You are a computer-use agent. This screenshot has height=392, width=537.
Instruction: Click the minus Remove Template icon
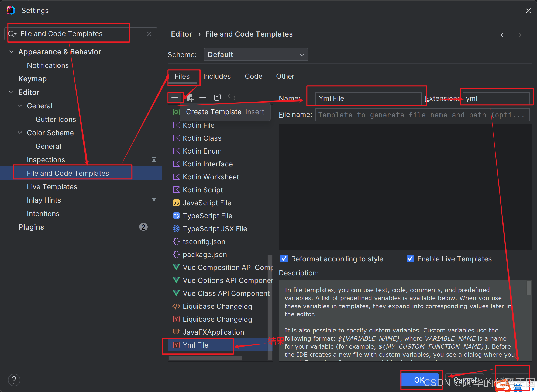pos(203,98)
